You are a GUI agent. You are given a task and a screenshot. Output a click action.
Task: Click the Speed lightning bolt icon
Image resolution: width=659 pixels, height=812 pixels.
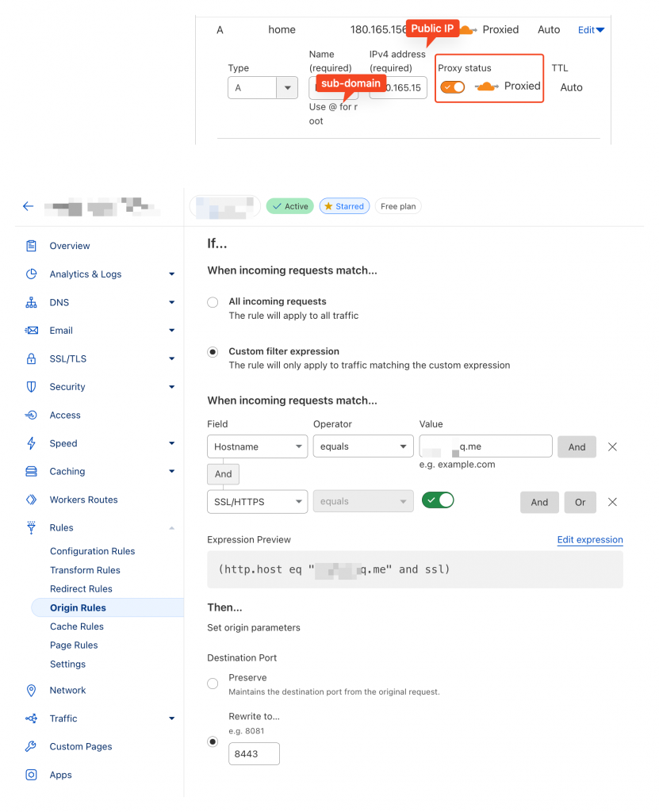coord(31,443)
